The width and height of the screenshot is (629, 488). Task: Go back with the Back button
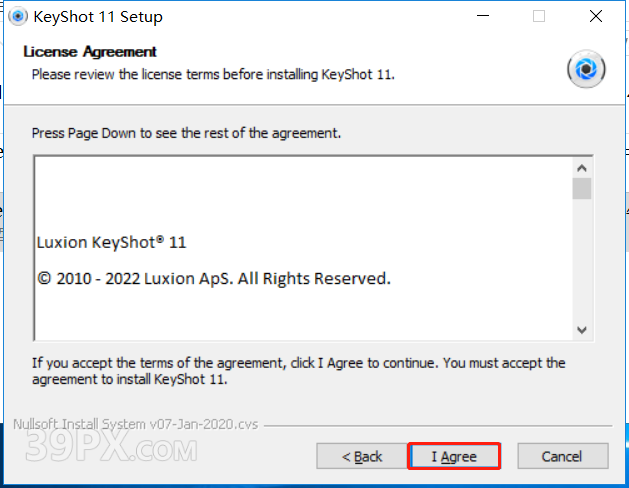[x=362, y=456]
